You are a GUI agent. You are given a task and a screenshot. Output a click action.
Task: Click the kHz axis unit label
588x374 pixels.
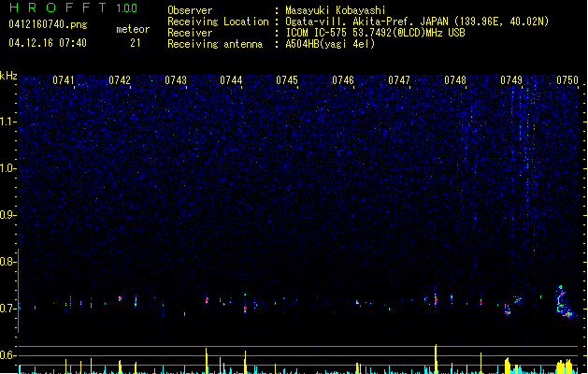pyautogui.click(x=8, y=76)
